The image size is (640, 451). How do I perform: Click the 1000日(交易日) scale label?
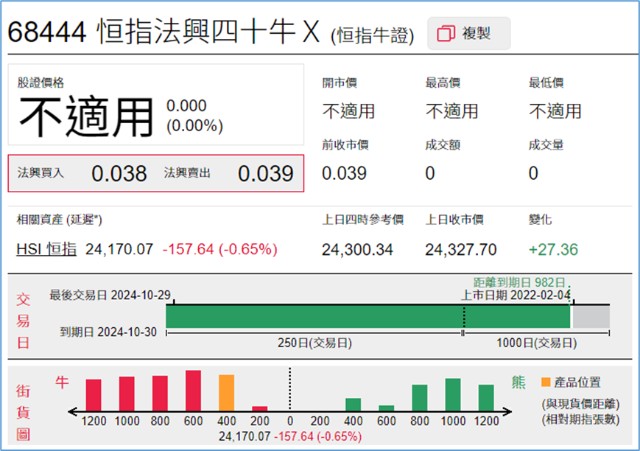[x=536, y=343]
